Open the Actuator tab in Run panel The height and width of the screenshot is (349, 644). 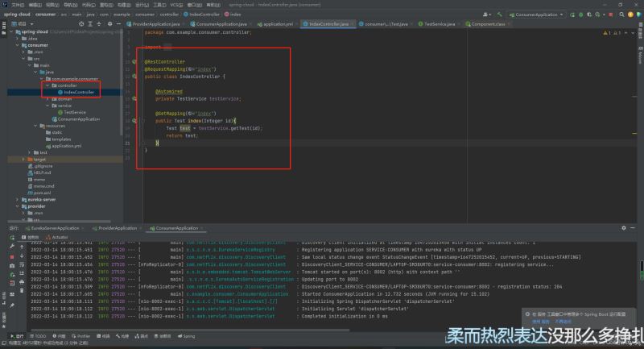59,238
